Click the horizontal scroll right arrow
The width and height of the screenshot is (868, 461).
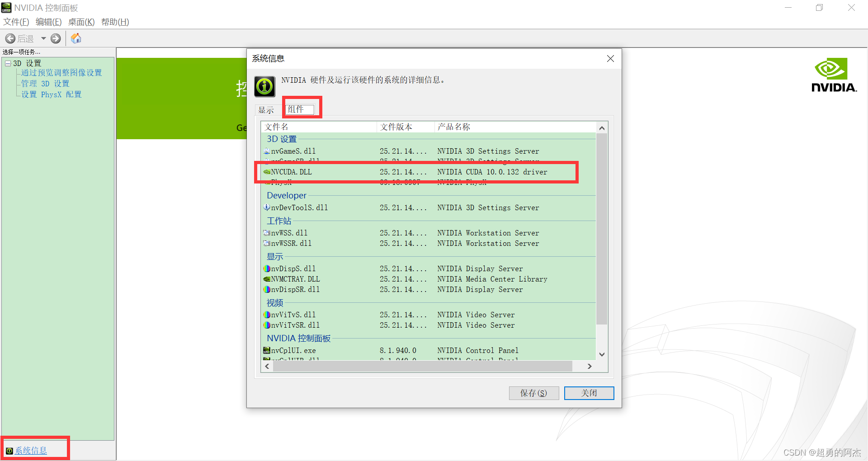pyautogui.click(x=590, y=367)
